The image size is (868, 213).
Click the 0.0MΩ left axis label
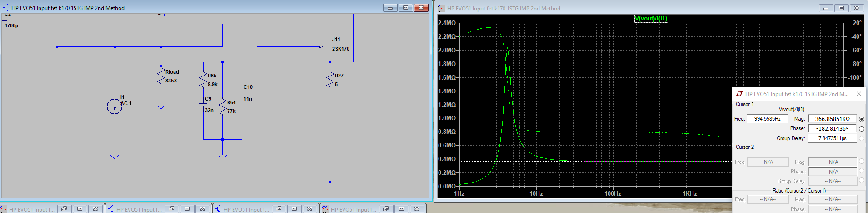pos(447,186)
